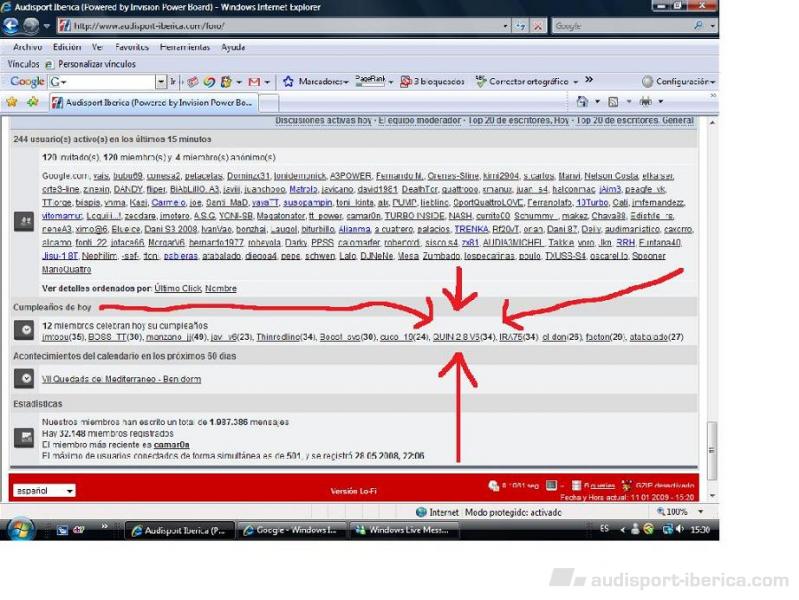The height and width of the screenshot is (600, 799).
Task: Select the Audisport Iberica browser tab
Action: coord(158,102)
